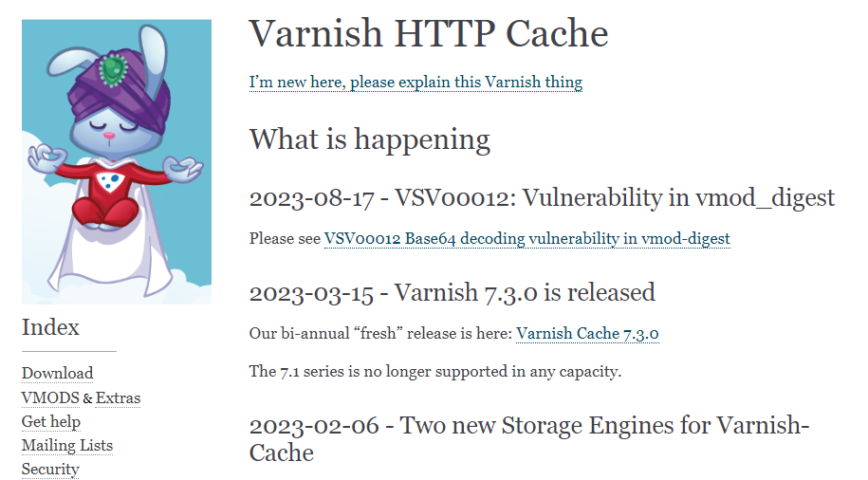This screenshot has width=868, height=480.
Task: Follow the Varnish Cache 7.3.0 release link
Action: pos(587,334)
